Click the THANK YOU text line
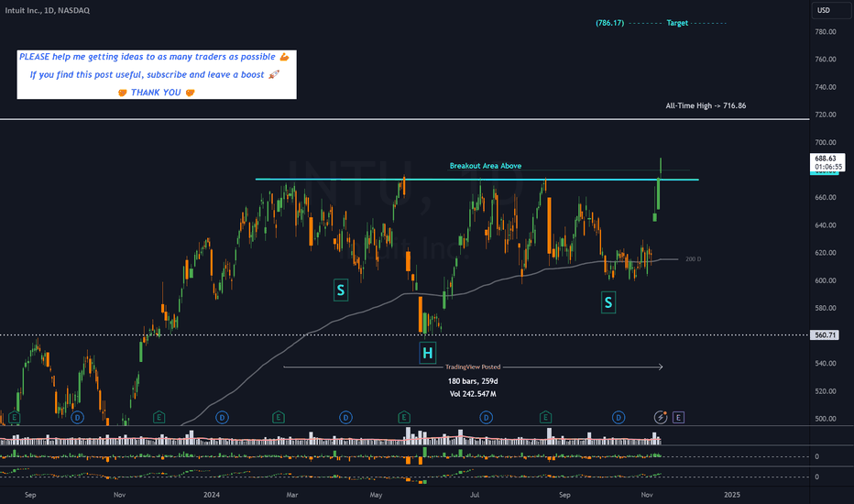The image size is (854, 504). (157, 93)
